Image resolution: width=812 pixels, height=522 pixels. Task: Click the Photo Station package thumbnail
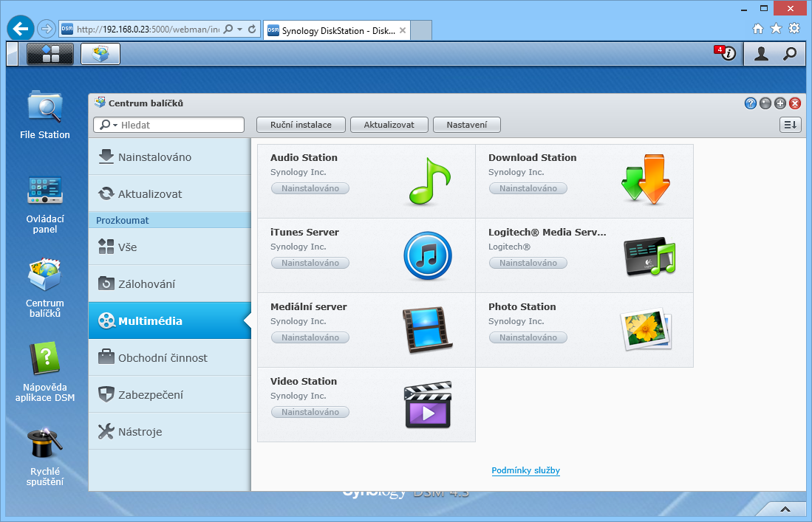tap(645, 329)
